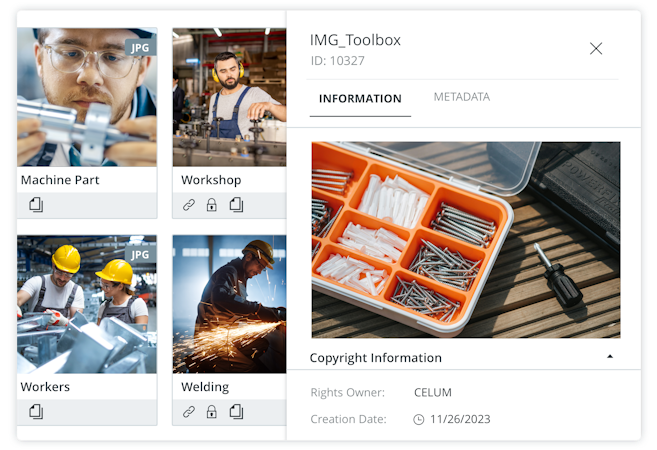Open the Machine Part thumbnail
Image resolution: width=657 pixels, height=450 pixels.
(87, 97)
